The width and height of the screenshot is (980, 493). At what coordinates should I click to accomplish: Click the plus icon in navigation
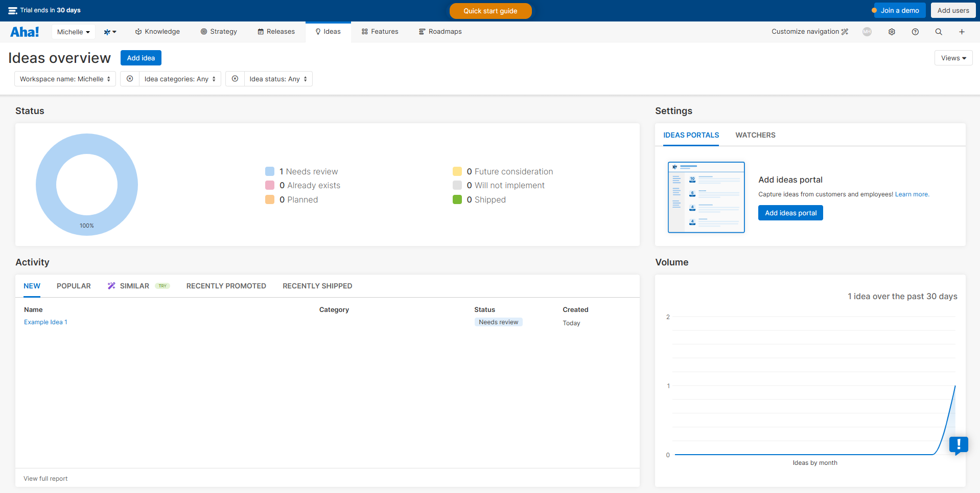[962, 32]
